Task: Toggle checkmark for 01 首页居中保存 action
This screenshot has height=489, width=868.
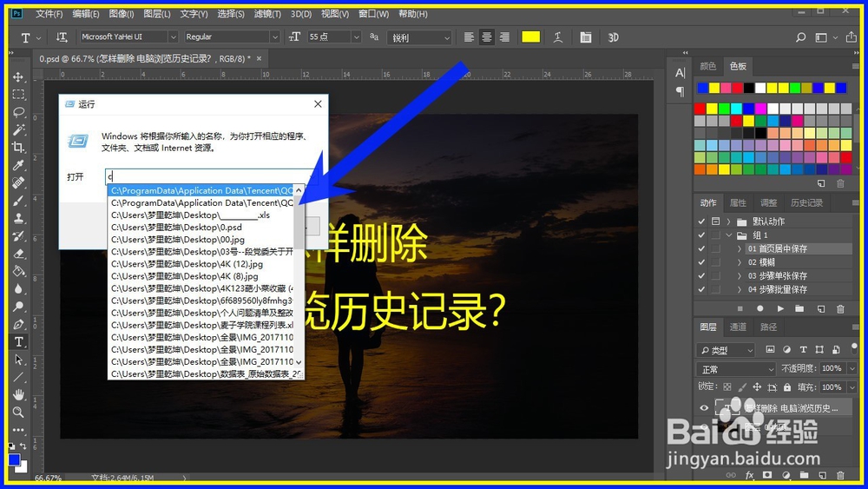Action: point(701,248)
